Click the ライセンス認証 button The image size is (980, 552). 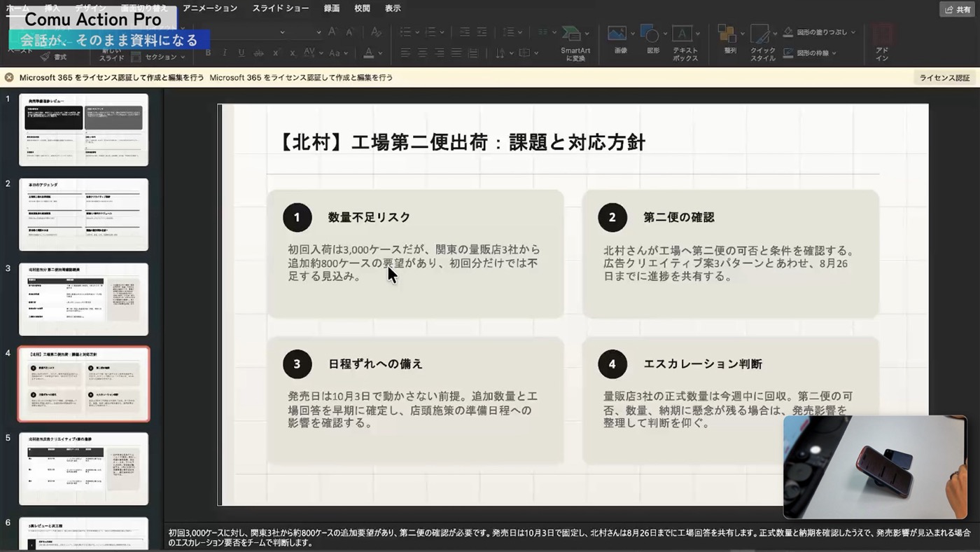(944, 78)
